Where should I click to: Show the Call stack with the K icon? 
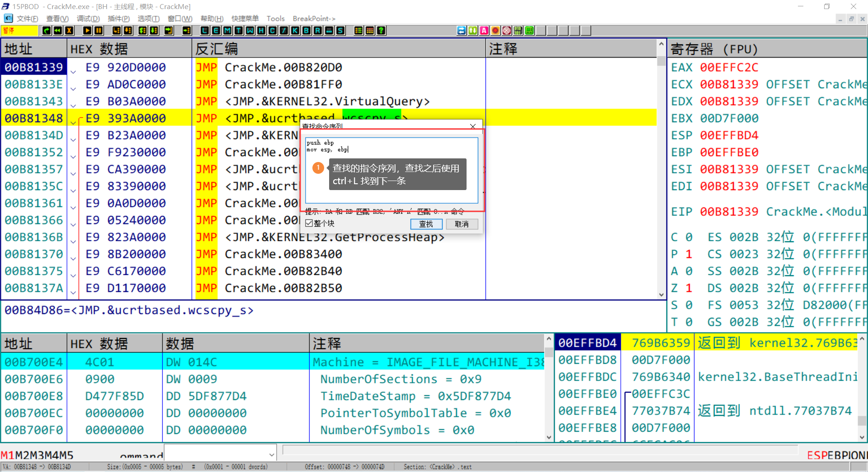(x=295, y=30)
